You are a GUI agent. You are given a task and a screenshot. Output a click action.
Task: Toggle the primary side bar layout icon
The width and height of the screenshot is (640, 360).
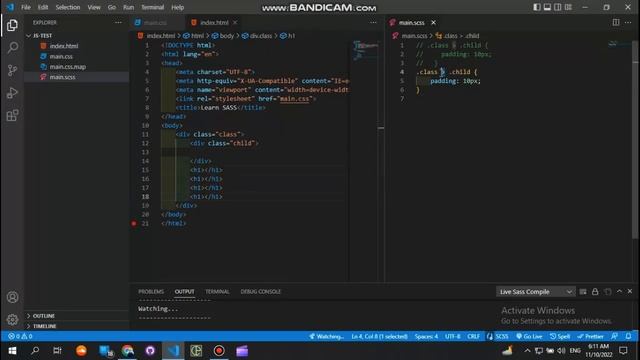(537, 7)
